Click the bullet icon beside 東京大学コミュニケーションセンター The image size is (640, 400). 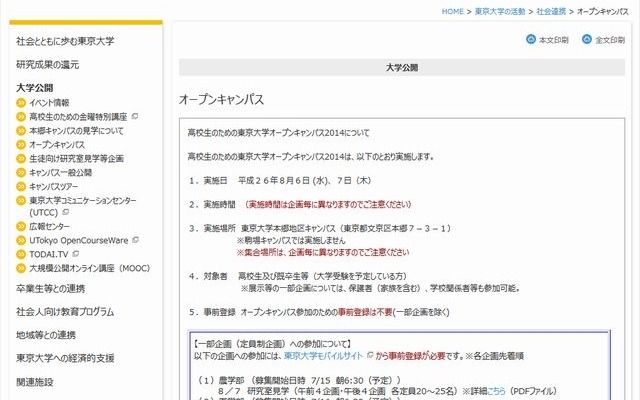click(21, 200)
